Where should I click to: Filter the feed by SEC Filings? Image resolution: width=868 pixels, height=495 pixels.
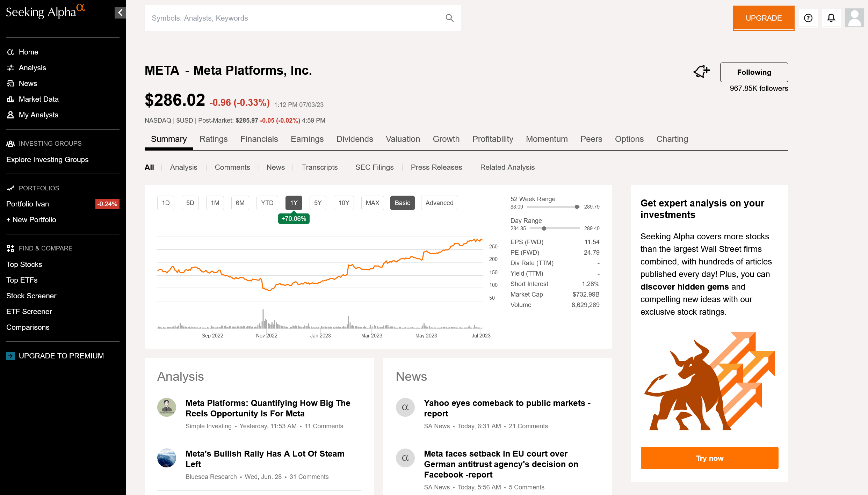point(374,167)
